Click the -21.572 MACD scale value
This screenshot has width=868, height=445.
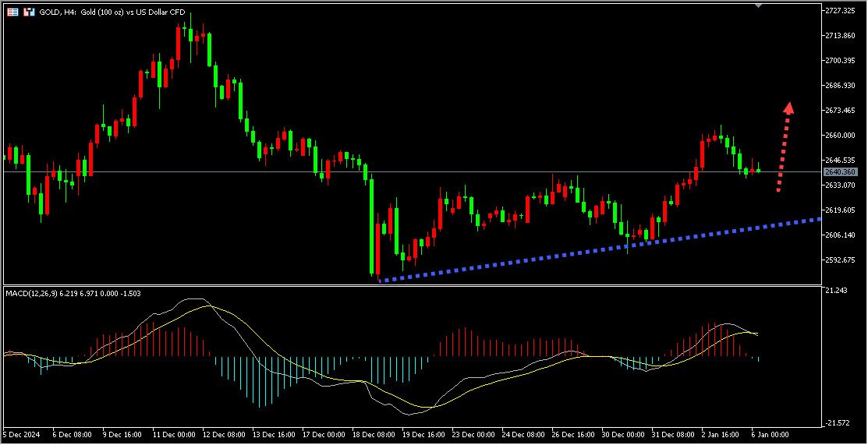click(x=837, y=422)
